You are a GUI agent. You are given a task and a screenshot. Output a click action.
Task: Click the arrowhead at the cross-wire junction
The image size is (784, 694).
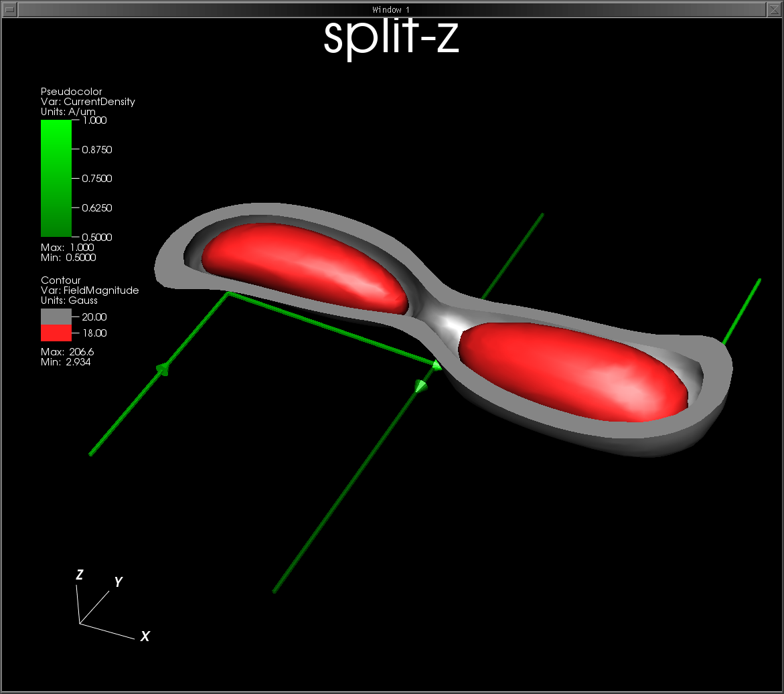(437, 365)
